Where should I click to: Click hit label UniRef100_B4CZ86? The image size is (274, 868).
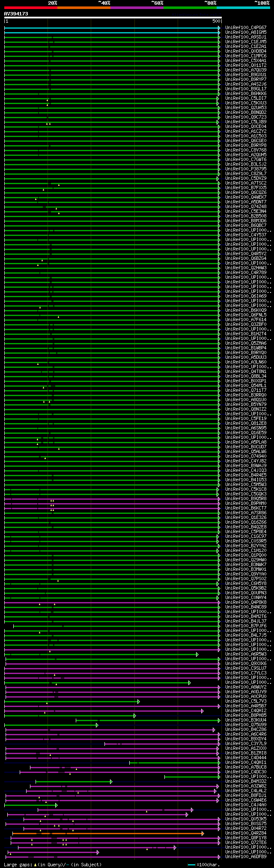point(246,730)
